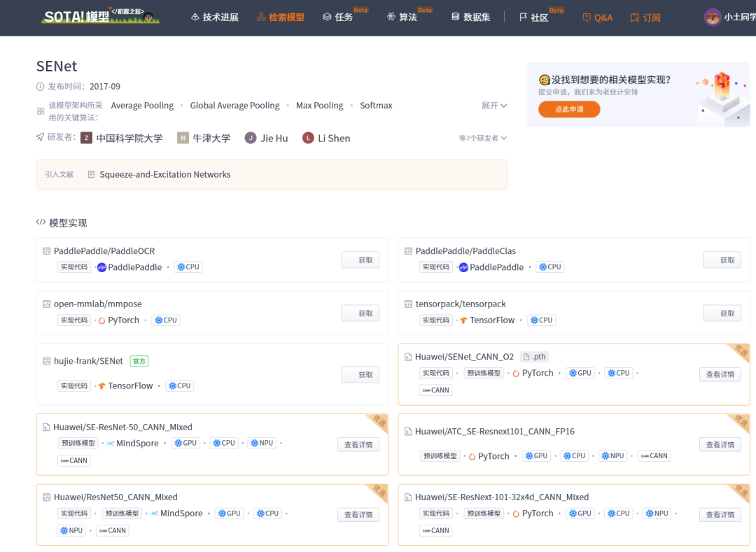The width and height of the screenshot is (756, 552).
Task: Expand 等7个研发者 developer list
Action: click(482, 139)
